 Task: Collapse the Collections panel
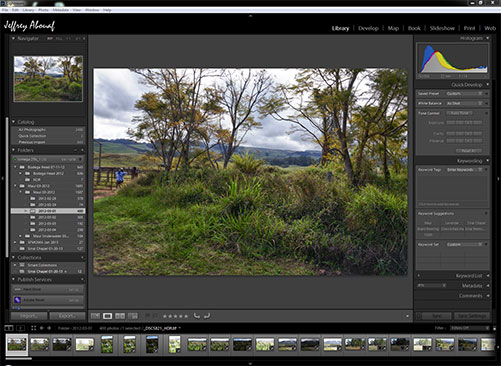click(x=13, y=258)
